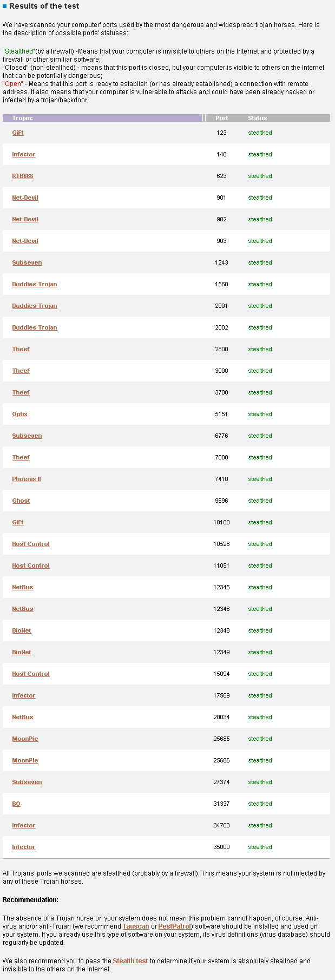Open the Phoenix II trojan link

(x=27, y=479)
